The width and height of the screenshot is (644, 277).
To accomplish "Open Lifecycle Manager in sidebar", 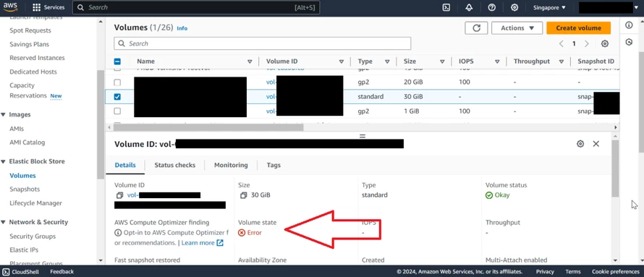I will (35, 203).
